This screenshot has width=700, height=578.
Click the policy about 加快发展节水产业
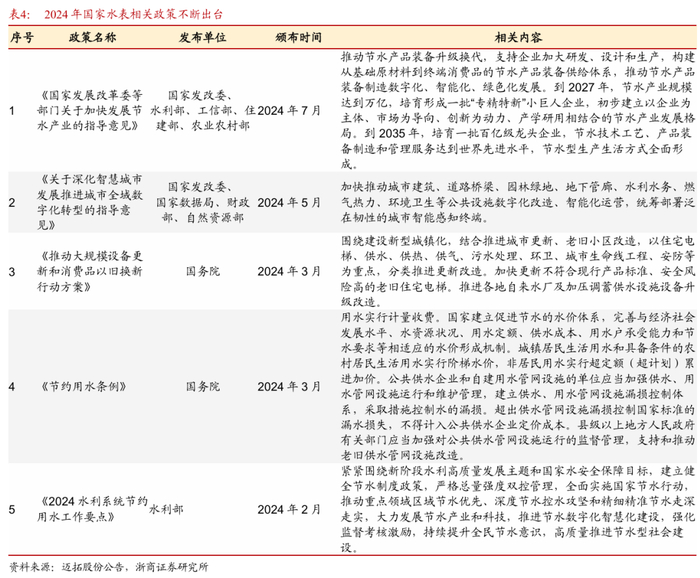click(90, 110)
